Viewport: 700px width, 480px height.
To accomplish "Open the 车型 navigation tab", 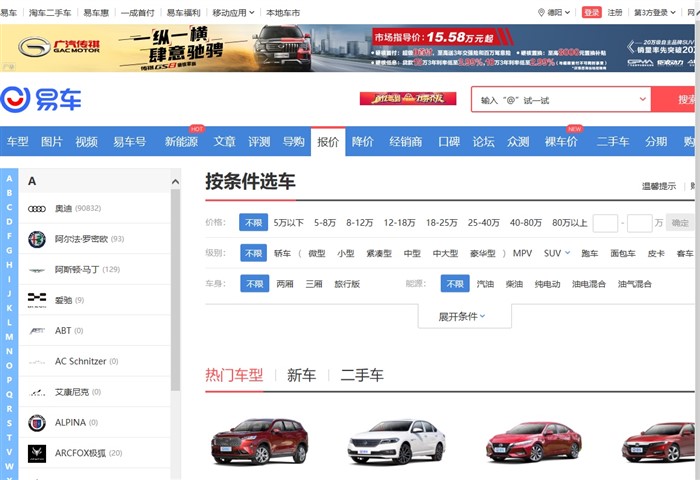I will point(17,142).
